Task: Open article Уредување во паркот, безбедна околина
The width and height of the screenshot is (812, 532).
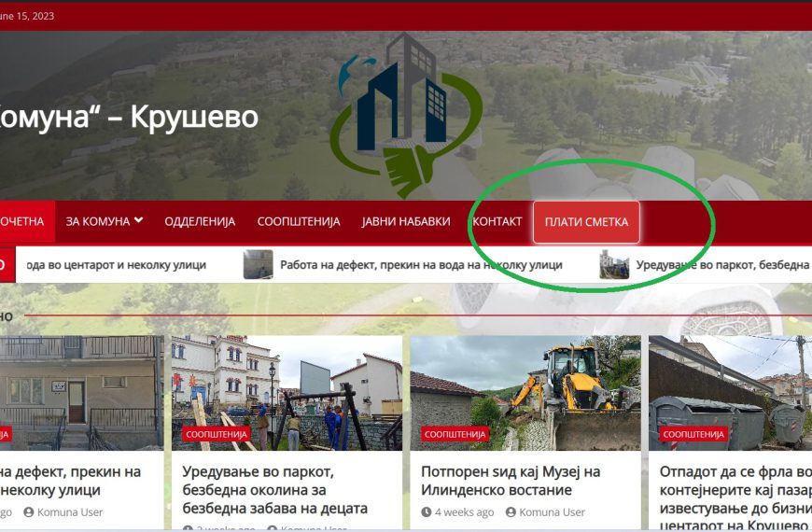Action: point(275,490)
